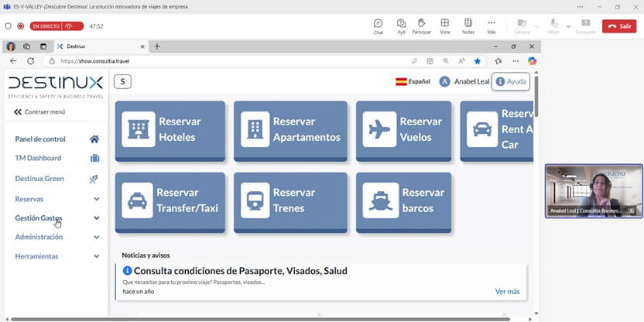The height and width of the screenshot is (322, 644).
Task: Open the Más options in Teams toolbar
Action: pos(492,26)
